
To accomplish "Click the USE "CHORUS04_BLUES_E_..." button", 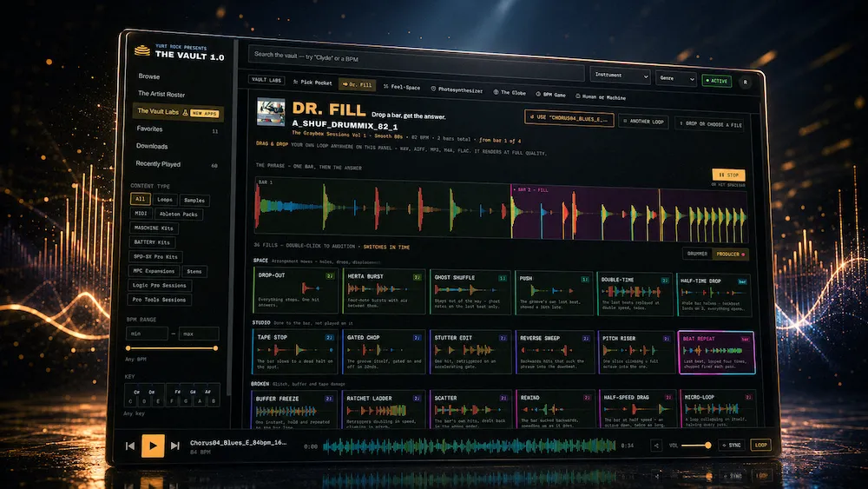I will (569, 118).
